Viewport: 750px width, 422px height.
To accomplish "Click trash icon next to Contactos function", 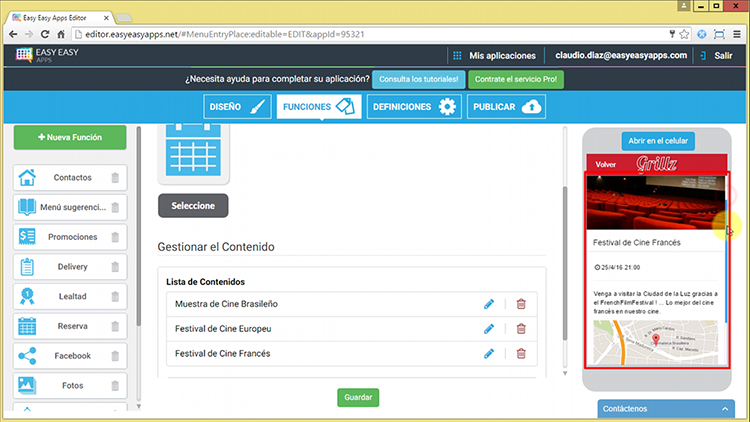I will click(115, 178).
